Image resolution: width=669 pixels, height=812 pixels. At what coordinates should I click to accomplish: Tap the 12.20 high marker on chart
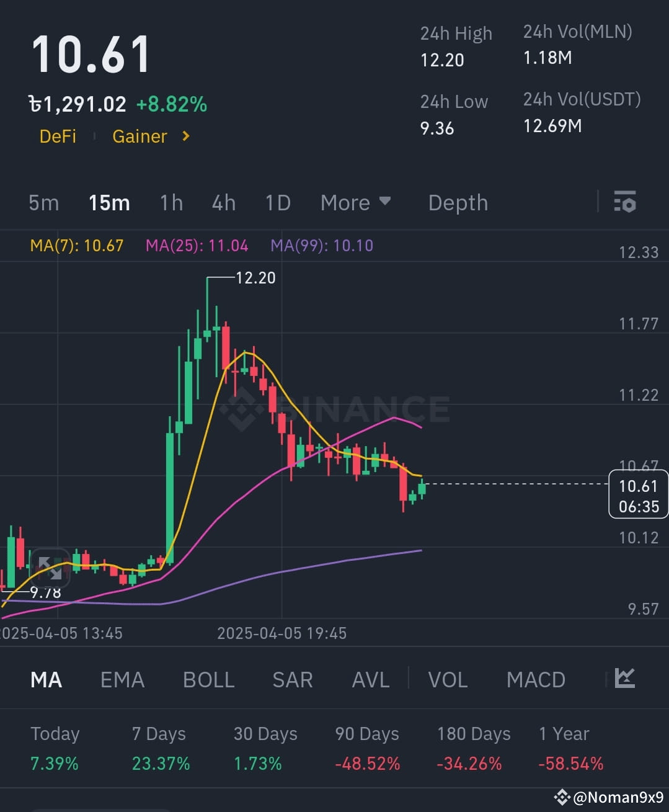[255, 278]
